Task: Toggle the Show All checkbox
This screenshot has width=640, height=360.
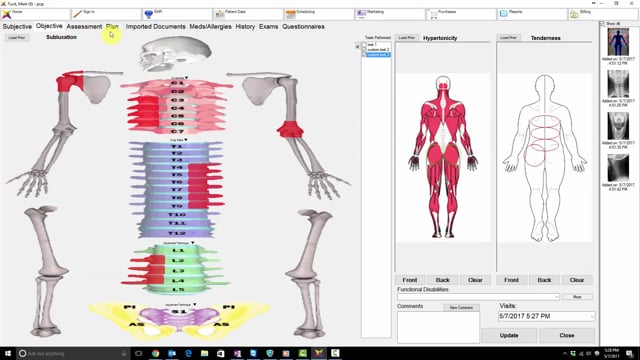Action: (x=602, y=24)
